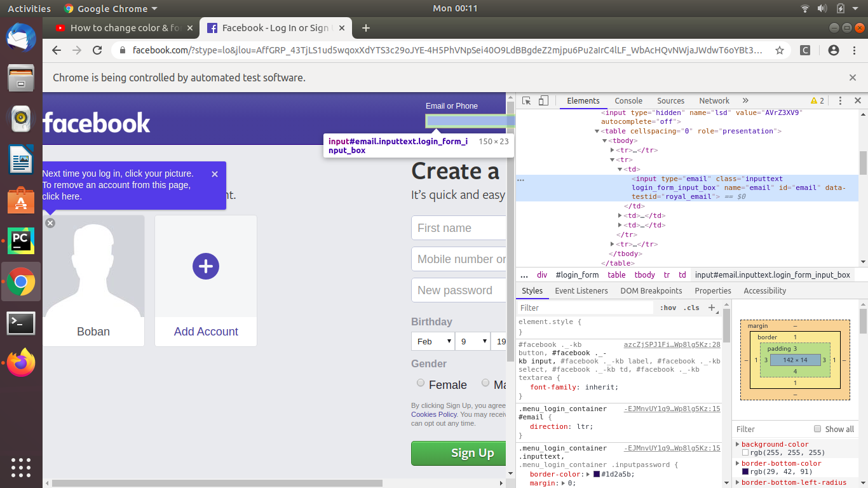Open Thunderbird Mail from the dock

21,38
